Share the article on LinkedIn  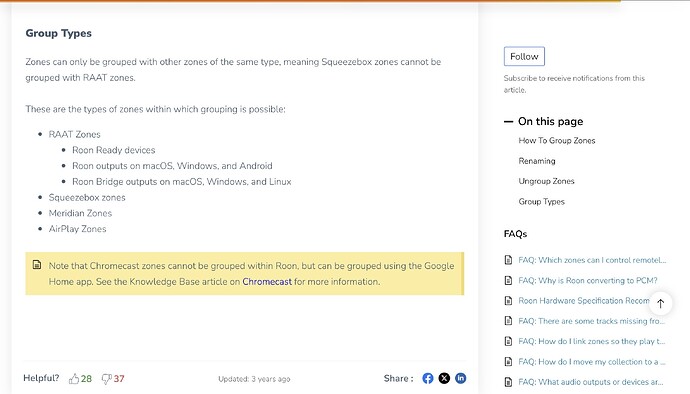(460, 378)
